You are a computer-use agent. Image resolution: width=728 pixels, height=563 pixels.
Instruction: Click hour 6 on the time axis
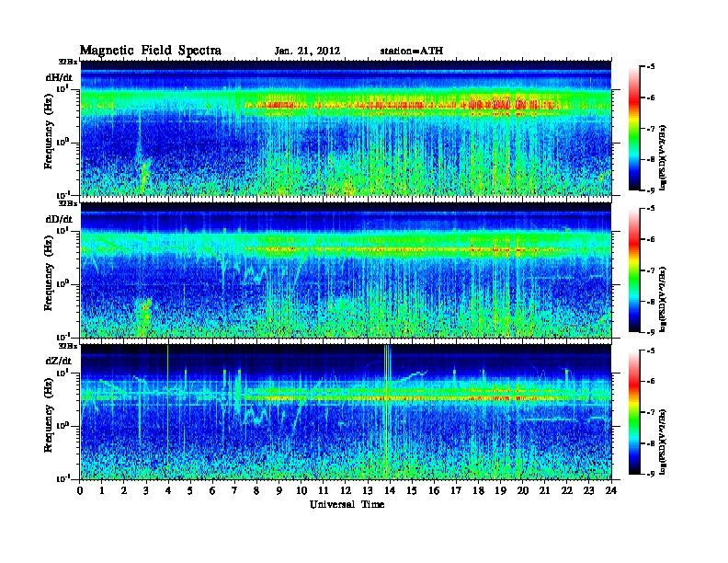[x=212, y=491]
